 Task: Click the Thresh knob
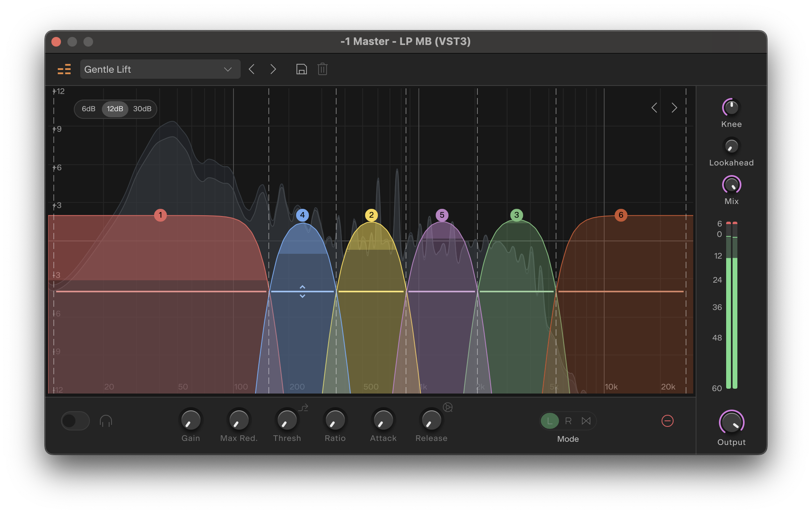(287, 420)
